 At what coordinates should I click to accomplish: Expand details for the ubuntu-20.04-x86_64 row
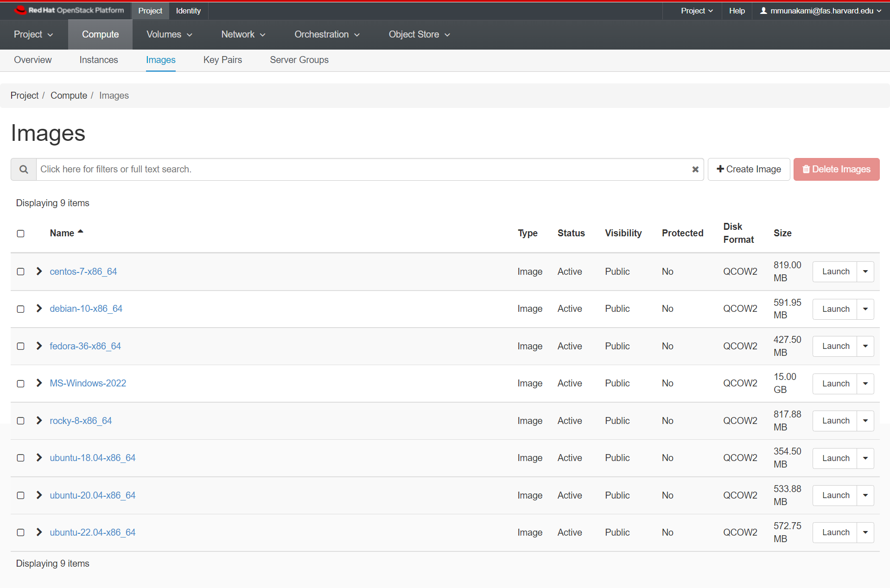(x=39, y=495)
